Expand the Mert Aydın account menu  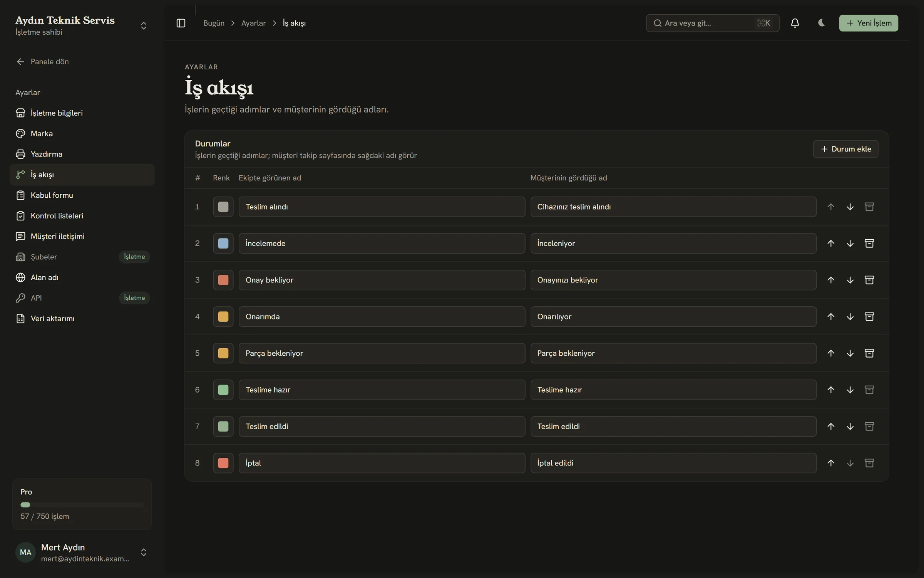click(x=144, y=552)
